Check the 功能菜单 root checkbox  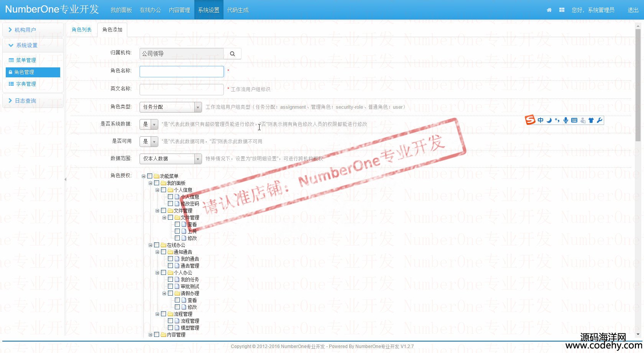point(150,176)
